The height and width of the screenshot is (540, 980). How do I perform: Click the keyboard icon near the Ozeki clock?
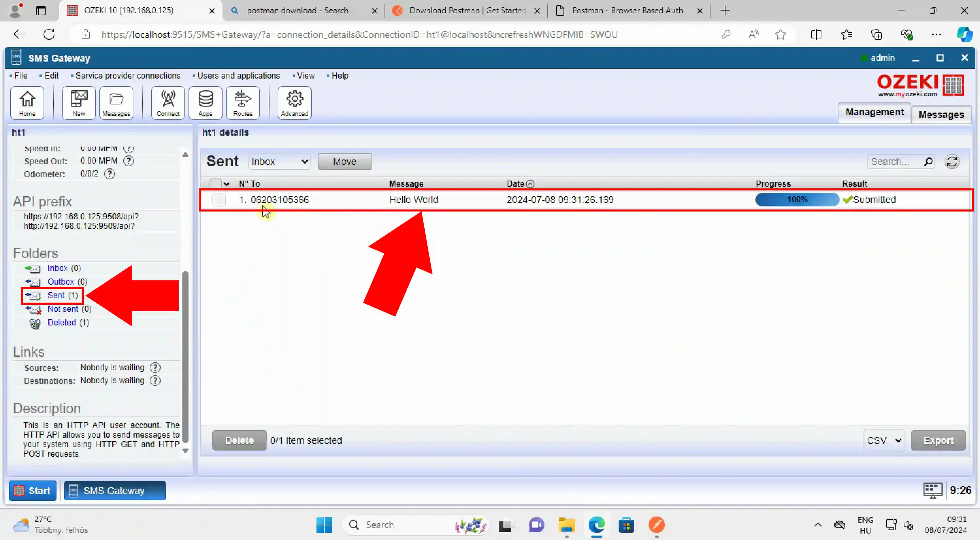click(933, 491)
